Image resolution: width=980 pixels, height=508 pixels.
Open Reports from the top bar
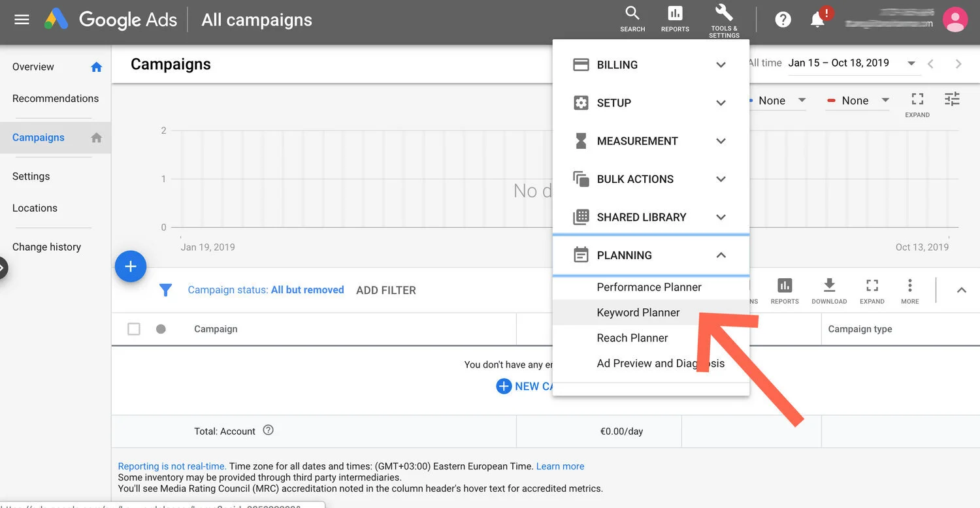coord(675,19)
